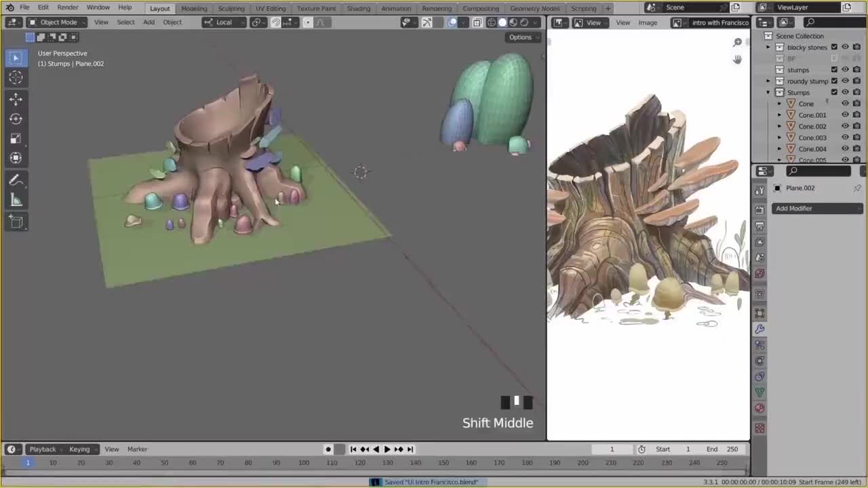Switch to wireframe viewport shading
Viewport: 868px width, 488px height.
(x=492, y=22)
